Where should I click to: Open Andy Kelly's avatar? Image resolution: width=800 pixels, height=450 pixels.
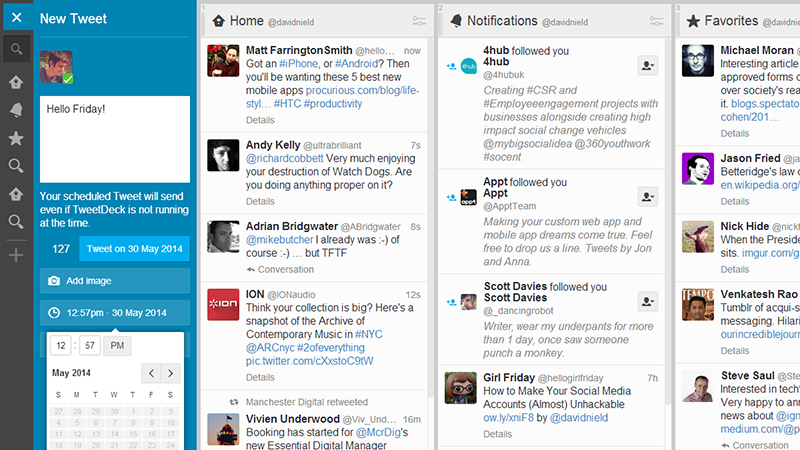(223, 155)
